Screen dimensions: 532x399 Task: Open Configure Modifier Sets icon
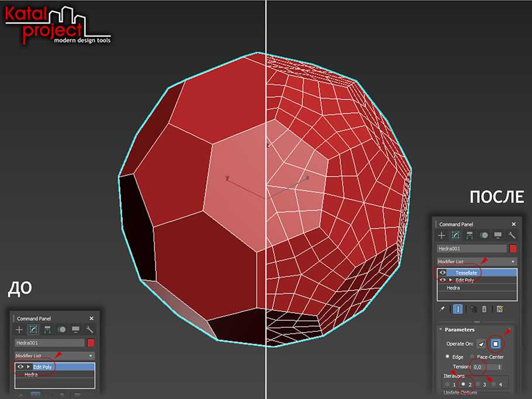point(500,309)
